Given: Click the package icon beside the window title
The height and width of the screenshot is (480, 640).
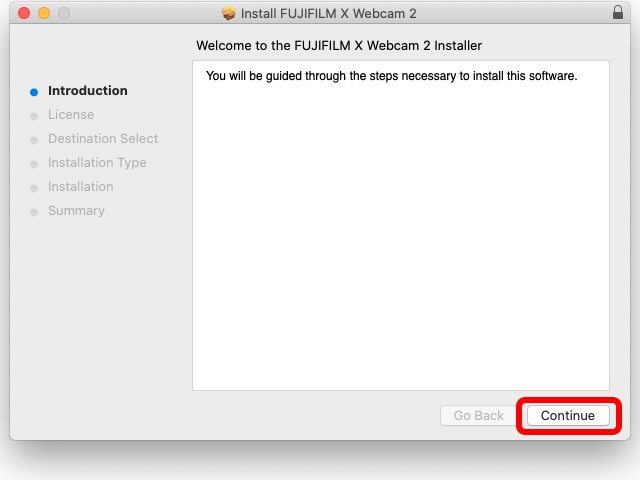Looking at the screenshot, I should (x=229, y=14).
